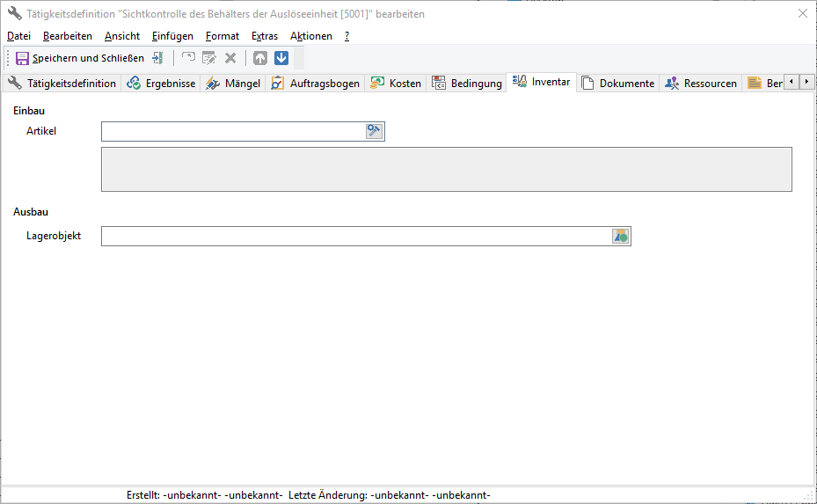Go to next record with blue down arrow
817x504 pixels.
(281, 58)
